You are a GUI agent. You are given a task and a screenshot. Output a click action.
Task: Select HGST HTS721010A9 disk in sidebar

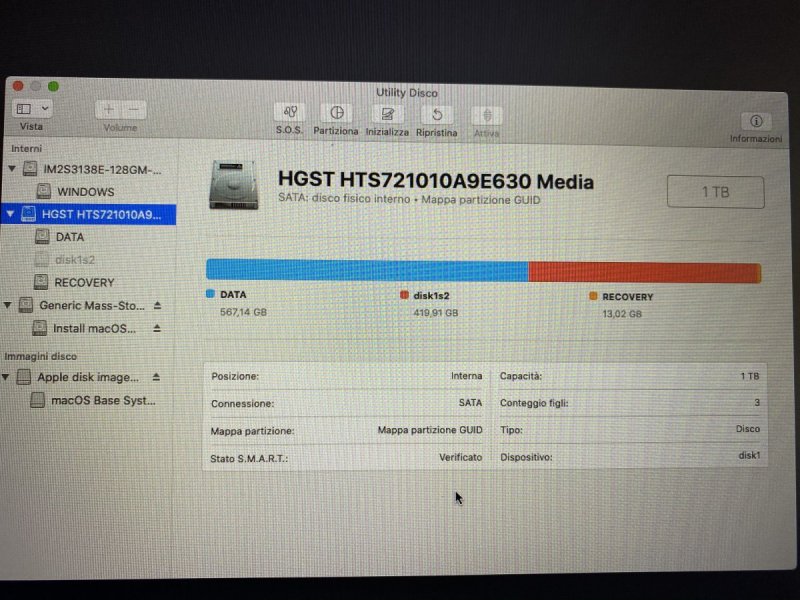(89, 215)
